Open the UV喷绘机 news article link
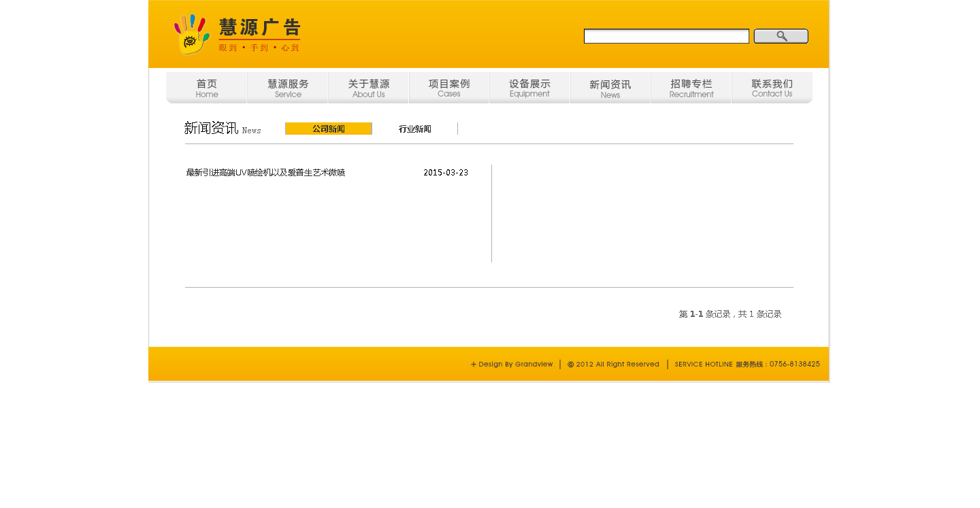Image resolution: width=980 pixels, height=508 pixels. coord(265,173)
